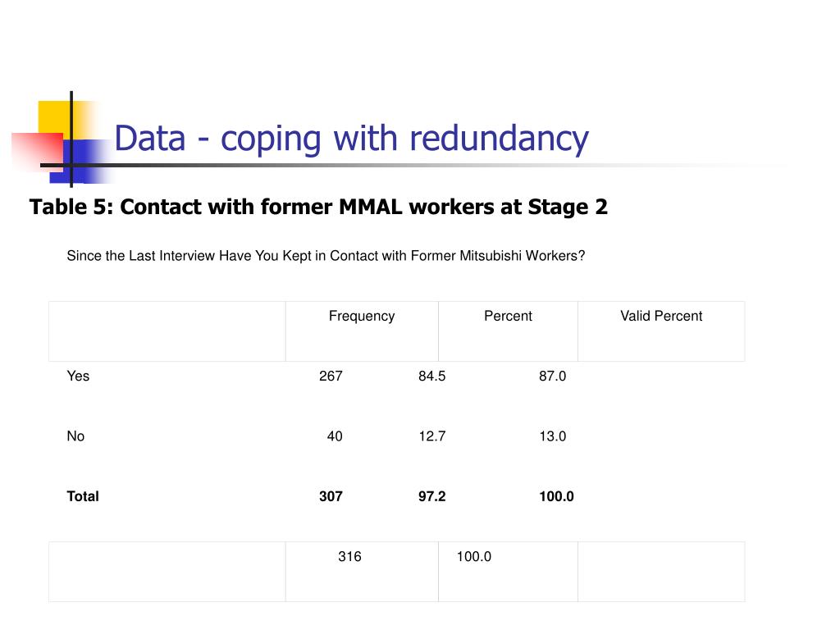
Task: Select the grand total cell 316
Action: click(349, 557)
